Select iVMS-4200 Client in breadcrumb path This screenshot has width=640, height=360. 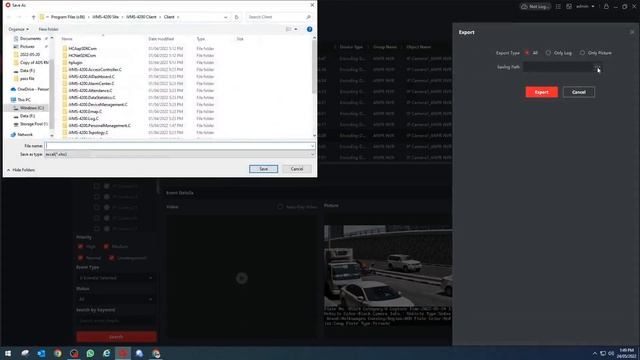point(141,17)
